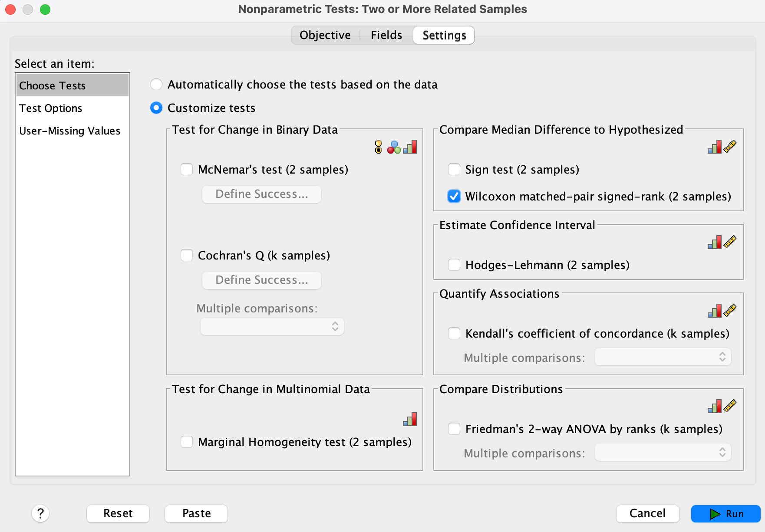This screenshot has width=765, height=532.
Task: Select Test Options in the item list
Action: (51, 108)
